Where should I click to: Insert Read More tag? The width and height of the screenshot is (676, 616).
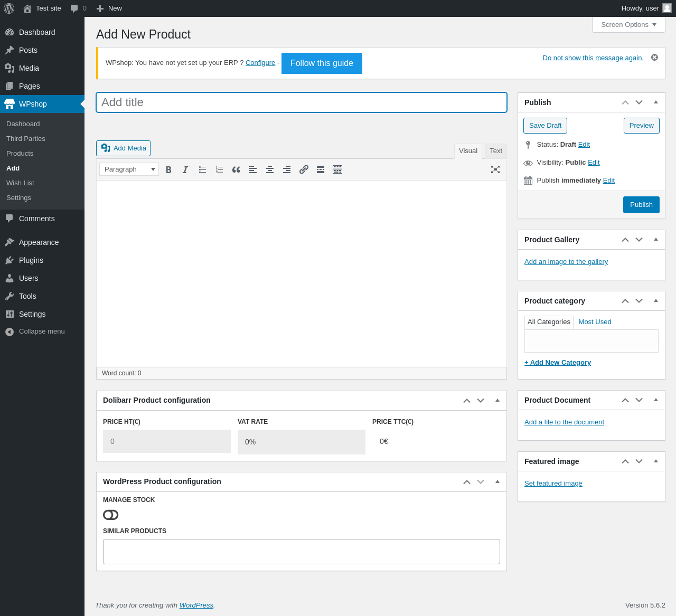[321, 169]
